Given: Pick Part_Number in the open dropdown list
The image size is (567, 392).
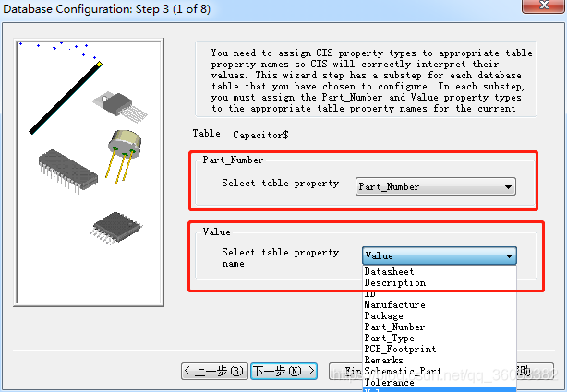Looking at the screenshot, I should click(x=440, y=327).
